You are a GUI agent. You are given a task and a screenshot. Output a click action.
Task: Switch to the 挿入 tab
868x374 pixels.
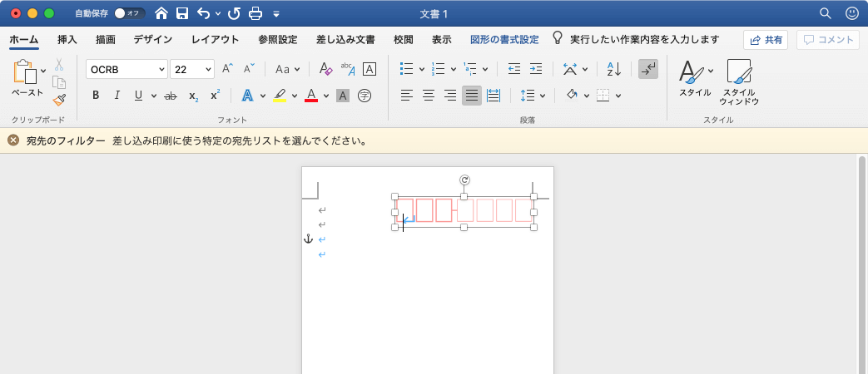click(x=67, y=39)
